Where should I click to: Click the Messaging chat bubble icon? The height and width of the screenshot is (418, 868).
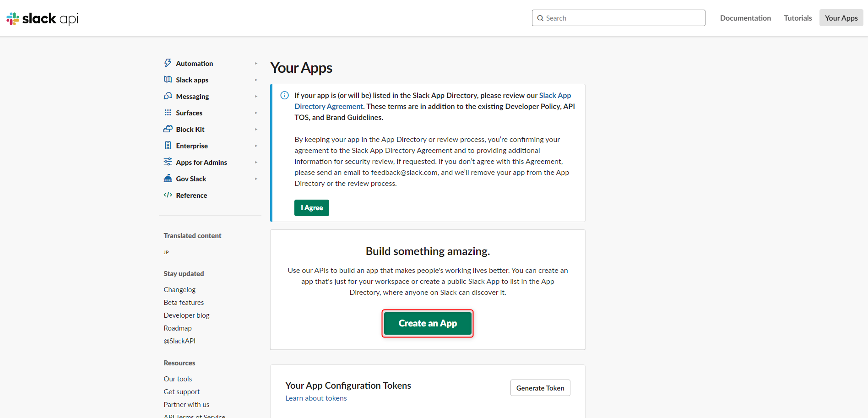click(168, 96)
